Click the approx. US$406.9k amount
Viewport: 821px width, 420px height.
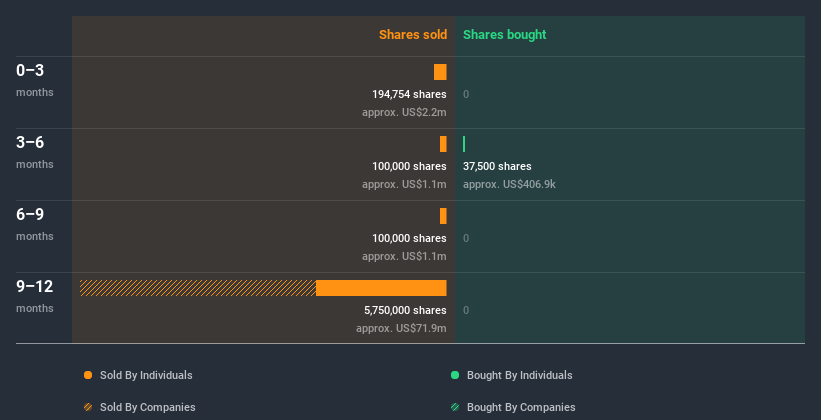[509, 184]
